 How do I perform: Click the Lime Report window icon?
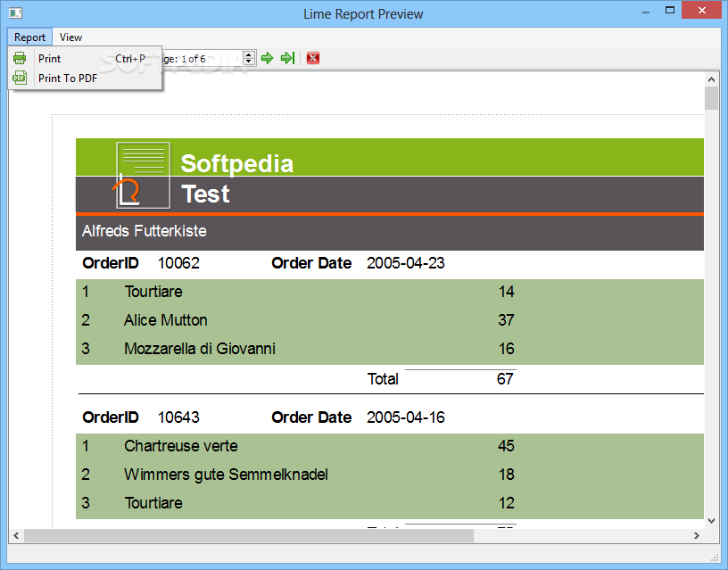point(15,13)
